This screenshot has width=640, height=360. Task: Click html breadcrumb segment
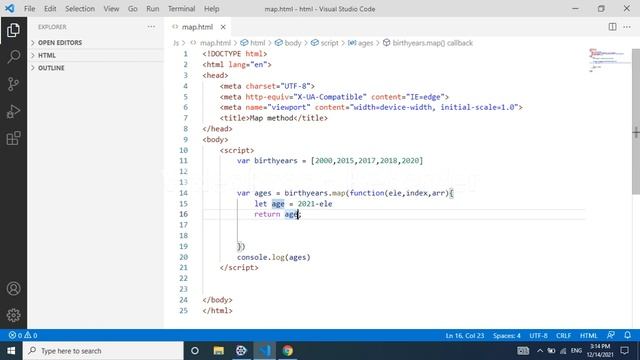257,43
